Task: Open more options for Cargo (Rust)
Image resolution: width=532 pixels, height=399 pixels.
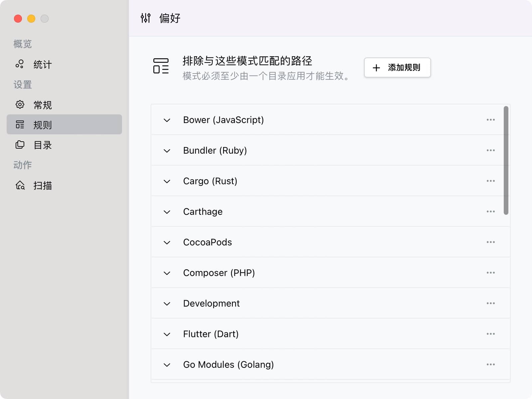Action: coord(490,181)
